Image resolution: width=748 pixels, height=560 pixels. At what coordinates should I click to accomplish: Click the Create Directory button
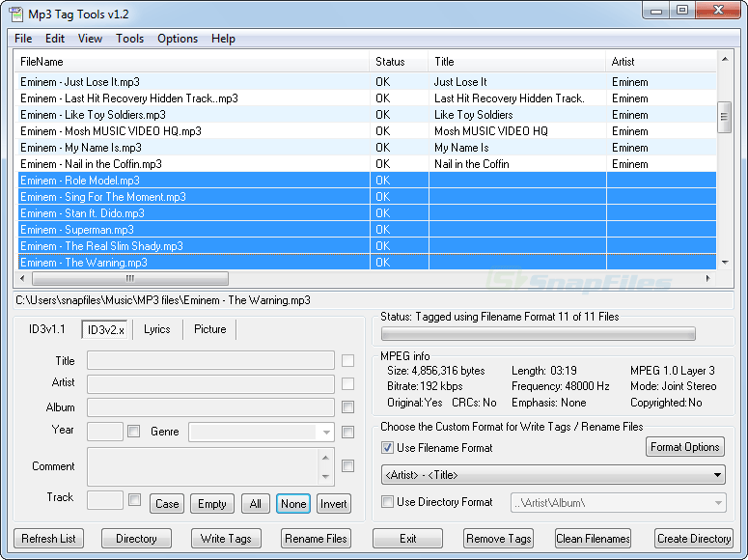[694, 539]
